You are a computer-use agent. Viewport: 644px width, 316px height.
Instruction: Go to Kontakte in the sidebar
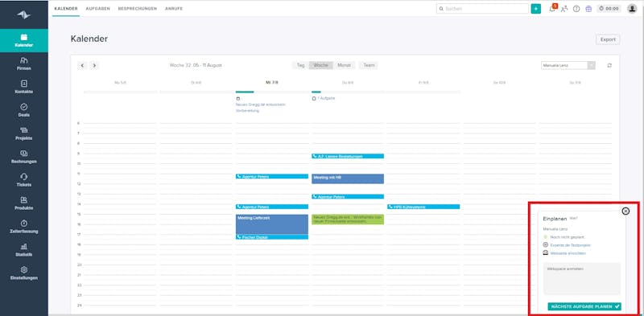(24, 87)
